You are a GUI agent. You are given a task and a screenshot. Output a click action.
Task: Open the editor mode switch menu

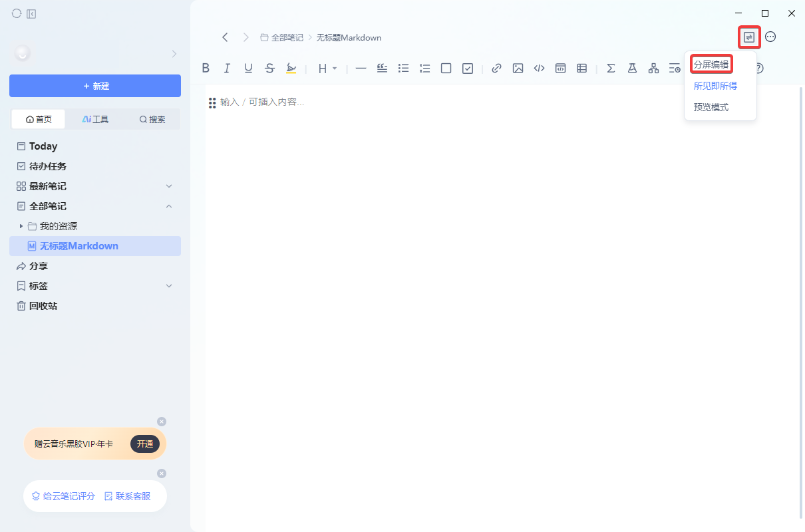pyautogui.click(x=749, y=37)
